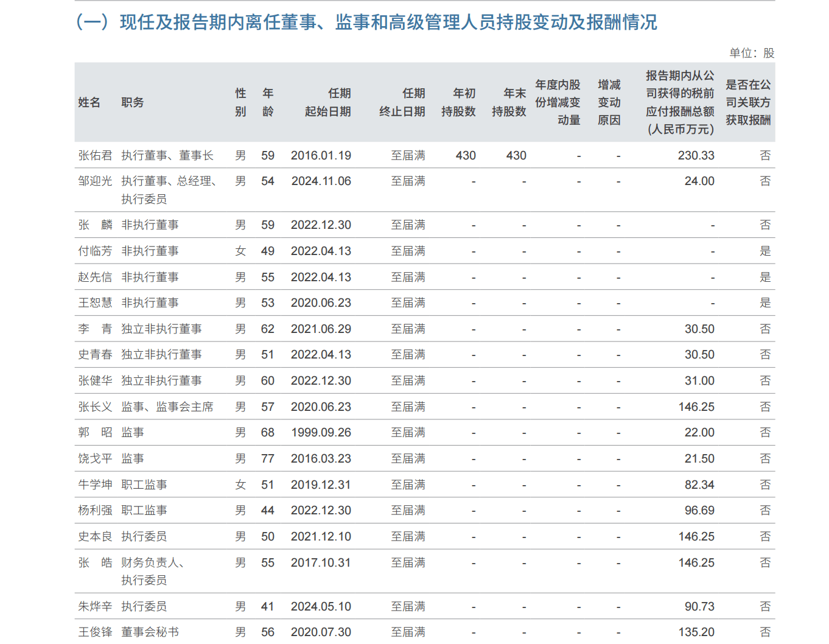Image resolution: width=829 pixels, height=644 pixels.
Task: Click the name 李 青
Action: [x=95, y=329]
